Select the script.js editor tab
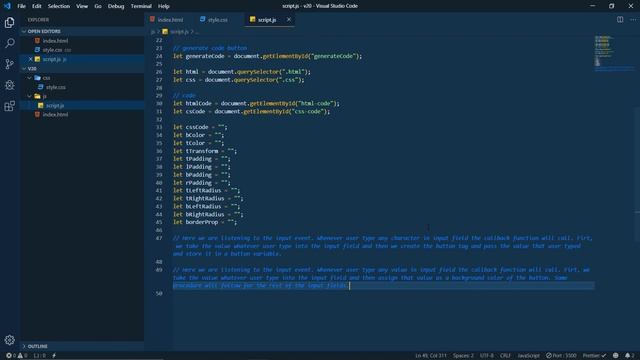This screenshot has height=360, width=640. click(267, 20)
